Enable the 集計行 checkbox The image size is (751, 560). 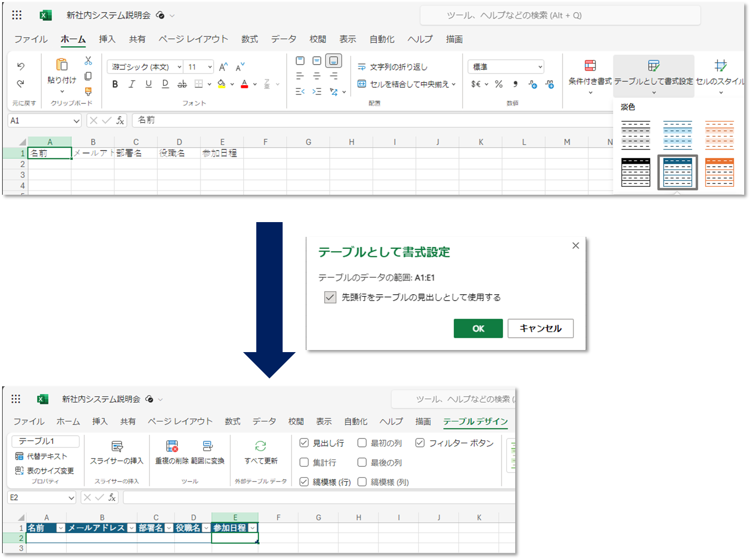[x=304, y=463]
